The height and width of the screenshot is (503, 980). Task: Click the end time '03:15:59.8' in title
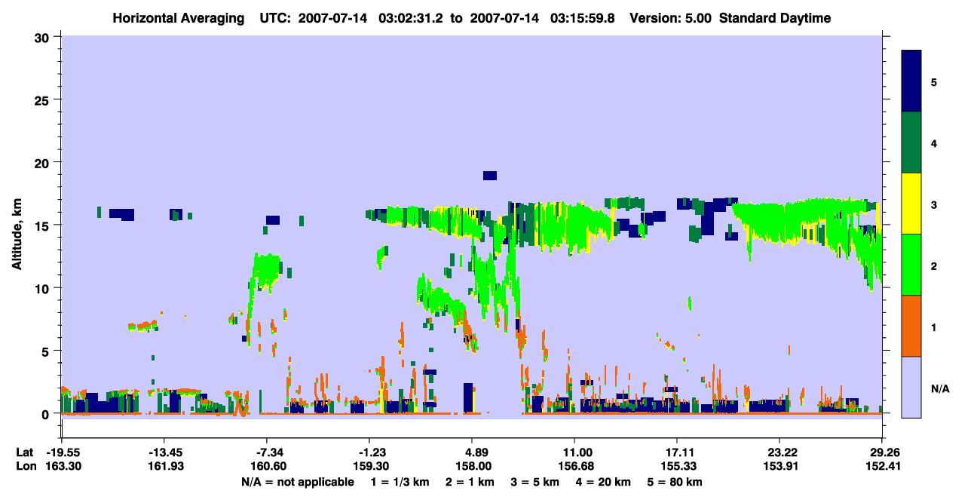(x=581, y=18)
